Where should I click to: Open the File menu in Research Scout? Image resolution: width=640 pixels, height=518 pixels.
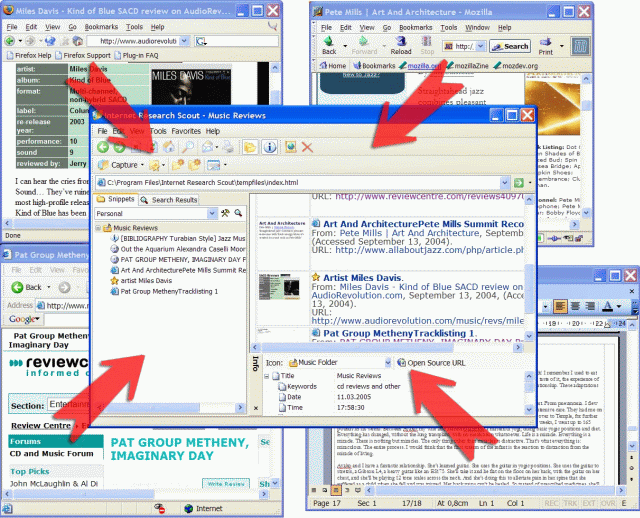click(102, 131)
